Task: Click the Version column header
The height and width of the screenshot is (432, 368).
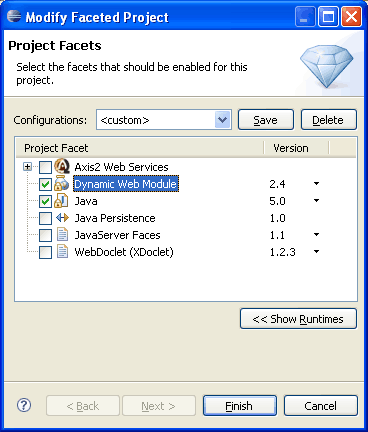Action: (x=296, y=148)
